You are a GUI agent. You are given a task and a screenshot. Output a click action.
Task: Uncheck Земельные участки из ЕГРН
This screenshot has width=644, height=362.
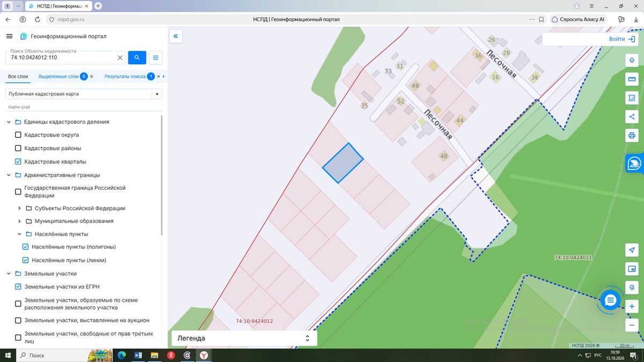[x=18, y=287]
